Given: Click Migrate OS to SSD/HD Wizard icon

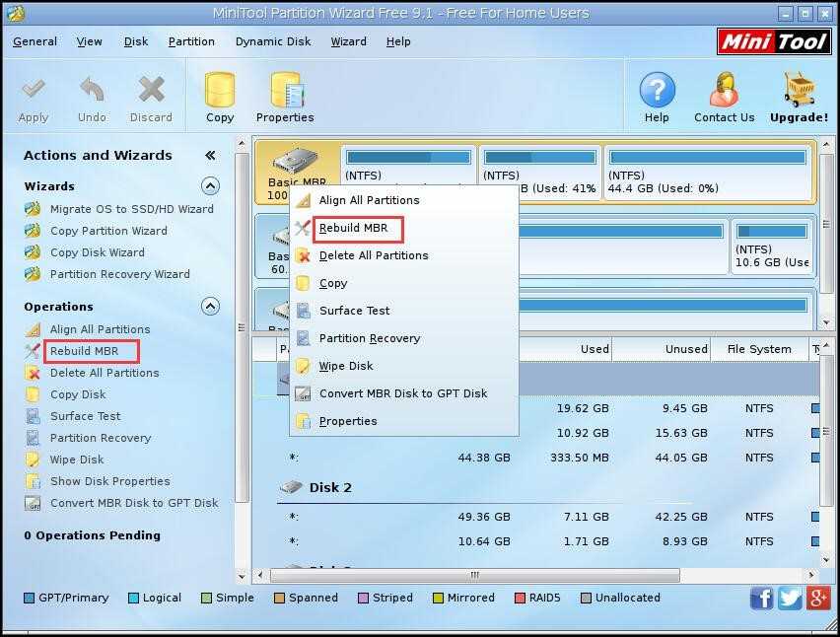Looking at the screenshot, I should [33, 209].
